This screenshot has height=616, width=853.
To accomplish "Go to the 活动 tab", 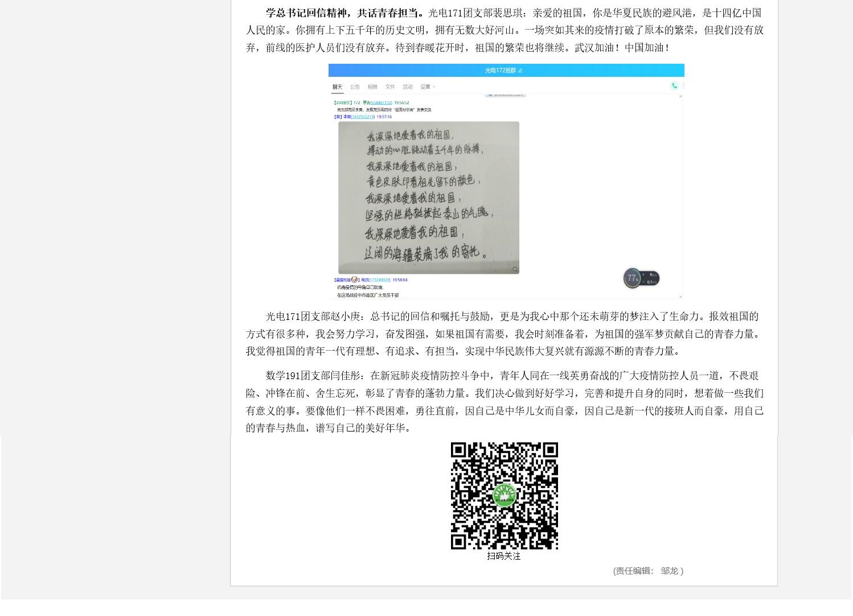I will [x=408, y=87].
